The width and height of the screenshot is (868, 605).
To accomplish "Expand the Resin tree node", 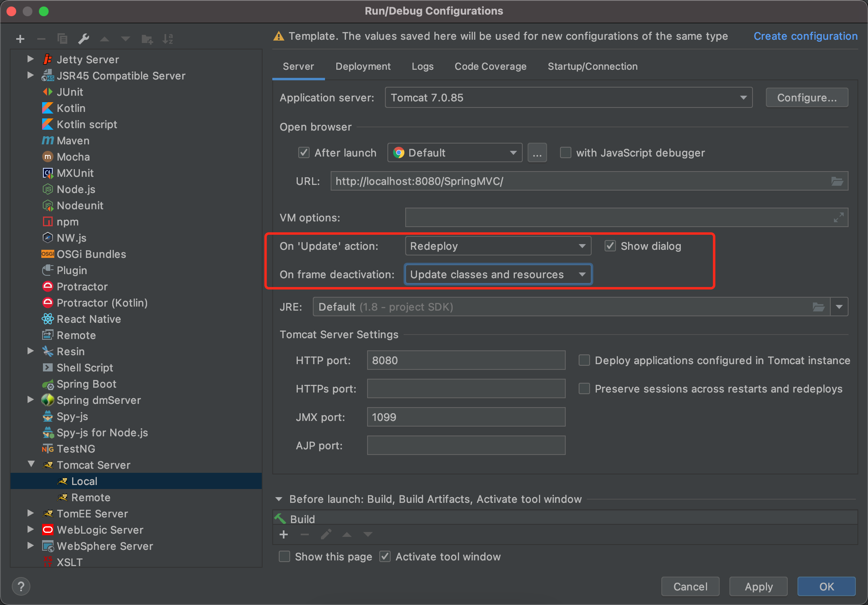I will point(30,351).
